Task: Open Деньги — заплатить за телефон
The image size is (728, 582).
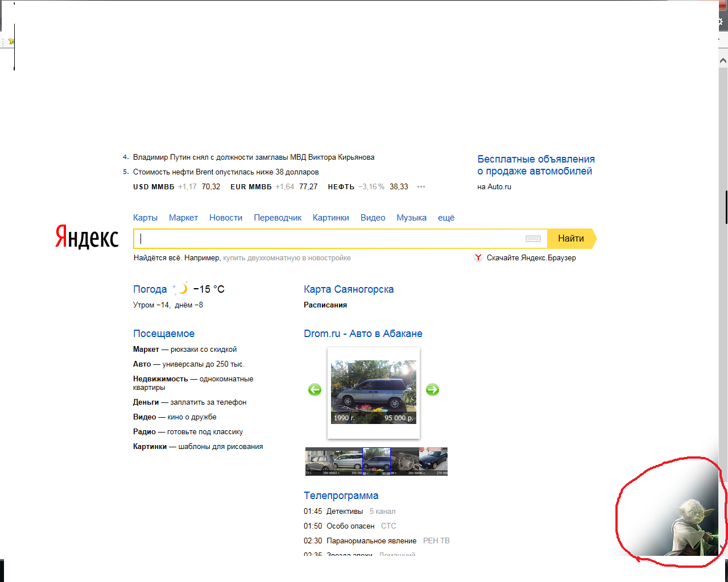Action: click(x=190, y=402)
